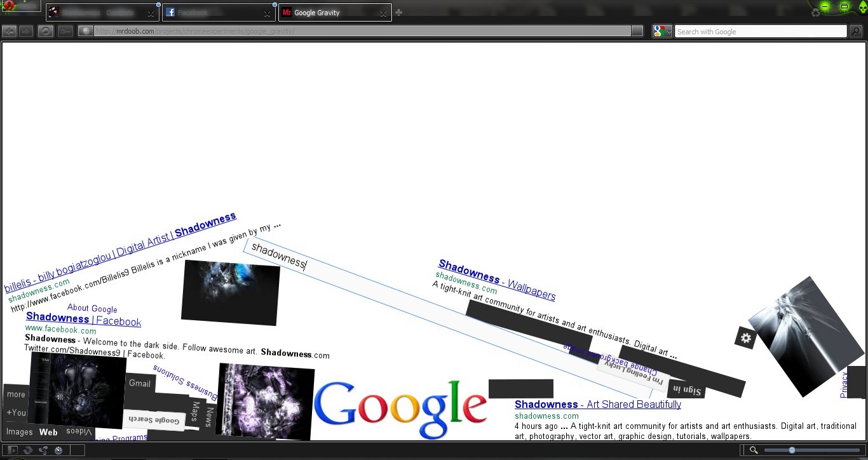Image resolution: width=868 pixels, height=460 pixels.
Task: Click the Opera Link sync icon in status bar
Action: (28, 450)
